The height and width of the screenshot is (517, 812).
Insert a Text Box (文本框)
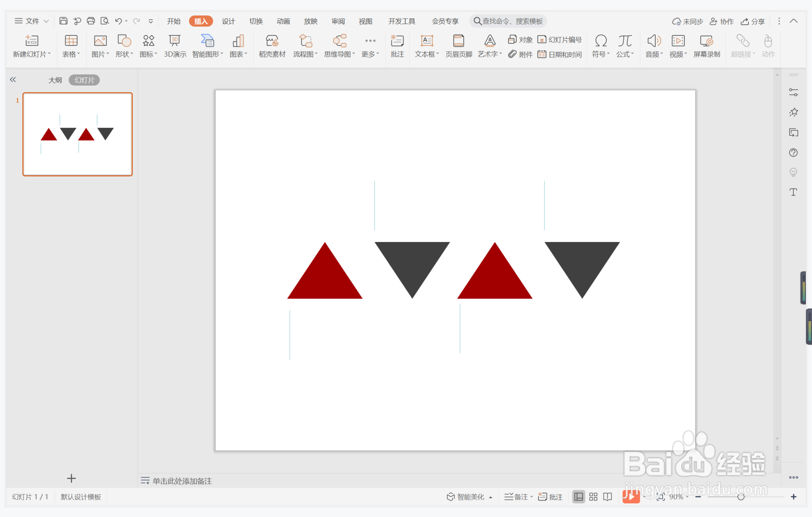point(426,46)
